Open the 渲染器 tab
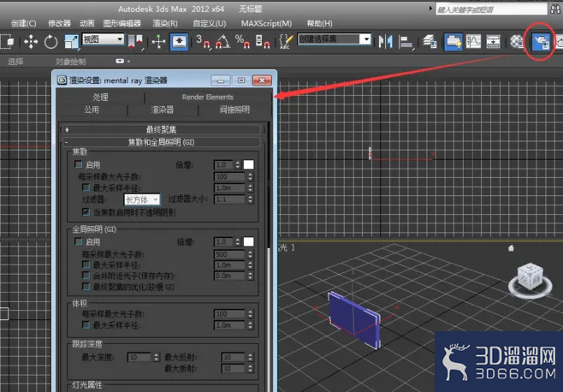The height and width of the screenshot is (392, 563). pyautogui.click(x=163, y=110)
